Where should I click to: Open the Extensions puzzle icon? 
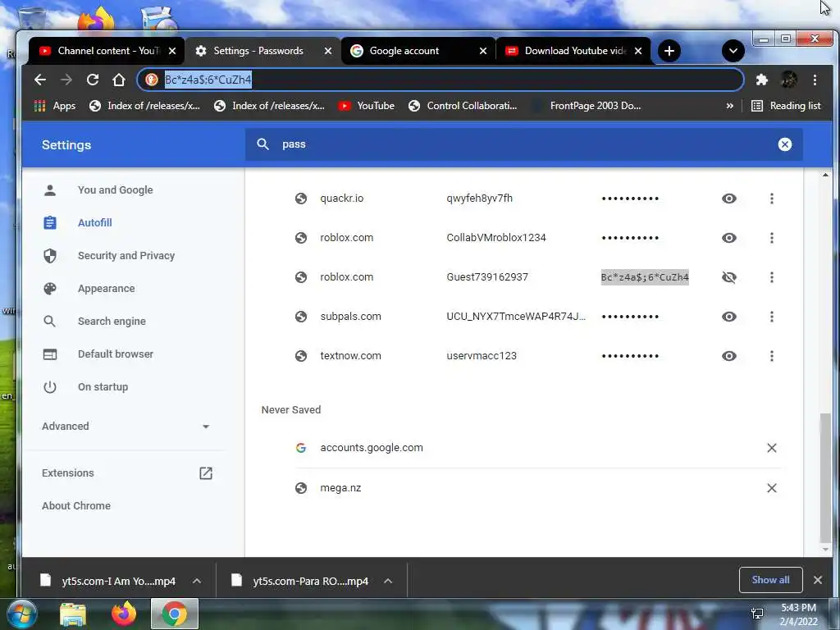[761, 80]
